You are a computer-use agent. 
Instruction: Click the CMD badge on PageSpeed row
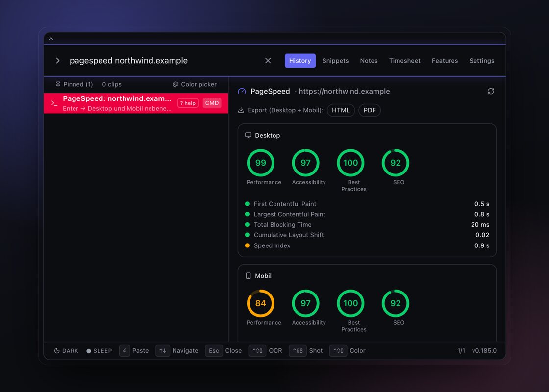pyautogui.click(x=212, y=103)
